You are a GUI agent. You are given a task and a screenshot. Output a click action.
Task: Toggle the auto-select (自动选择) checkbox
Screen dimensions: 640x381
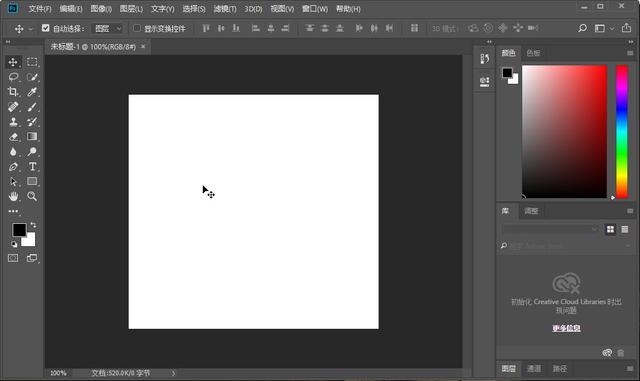tap(45, 28)
